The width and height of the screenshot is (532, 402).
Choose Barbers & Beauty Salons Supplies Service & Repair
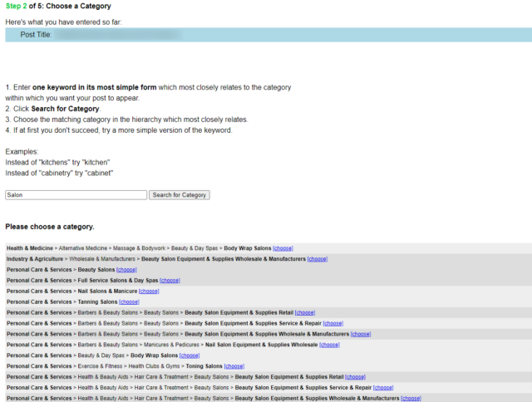click(332, 323)
